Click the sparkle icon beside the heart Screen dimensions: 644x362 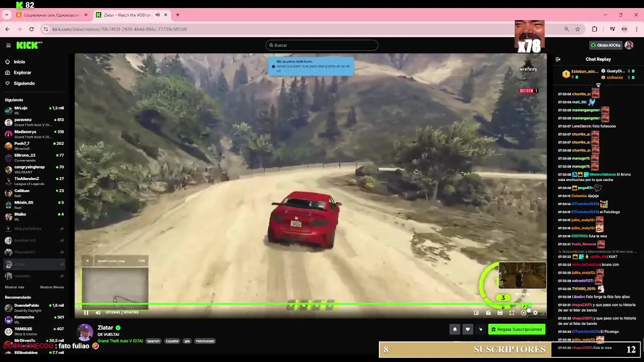[480, 329]
